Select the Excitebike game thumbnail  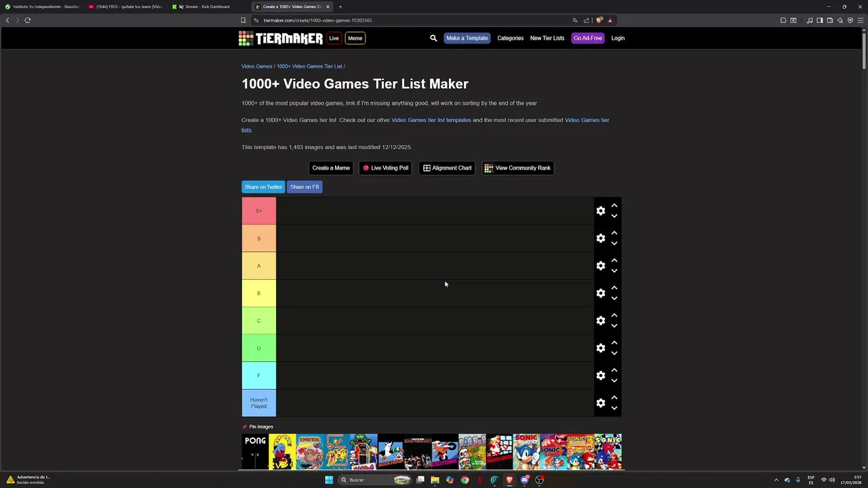click(445, 451)
